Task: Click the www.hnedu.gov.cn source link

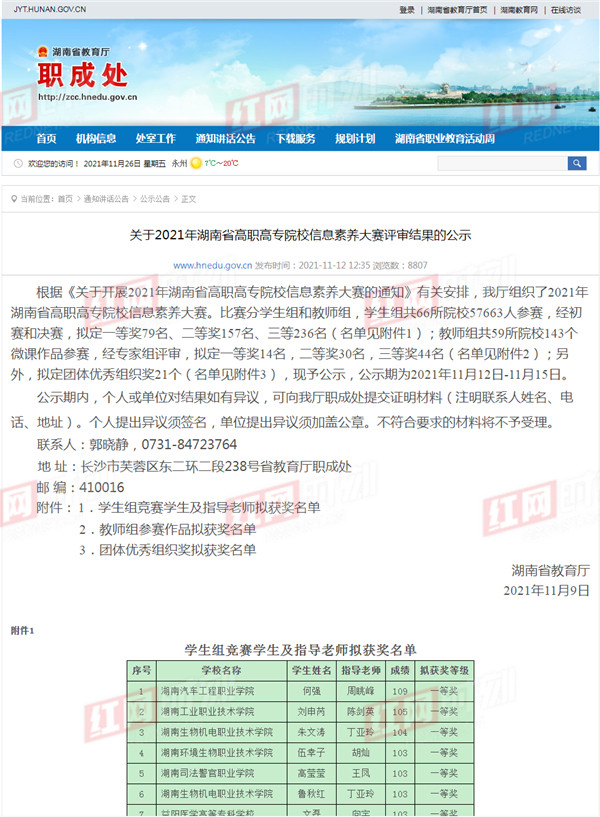Action: [212, 266]
